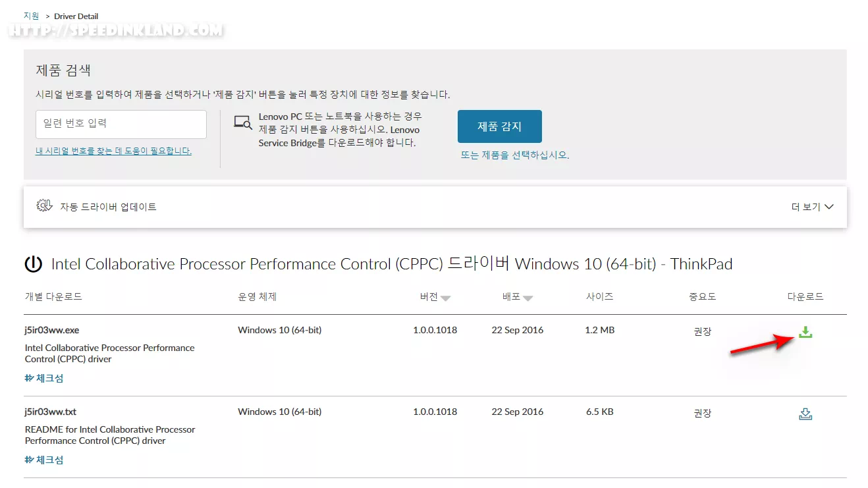868x488 pixels.
Task: Click the 6.5 KB size cell
Action: [x=600, y=412]
